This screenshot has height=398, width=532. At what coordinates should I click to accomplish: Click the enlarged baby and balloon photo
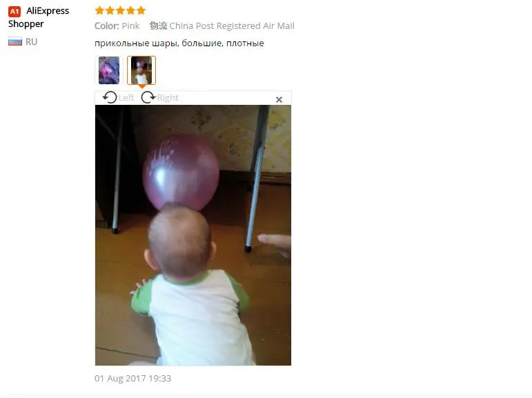click(x=193, y=235)
